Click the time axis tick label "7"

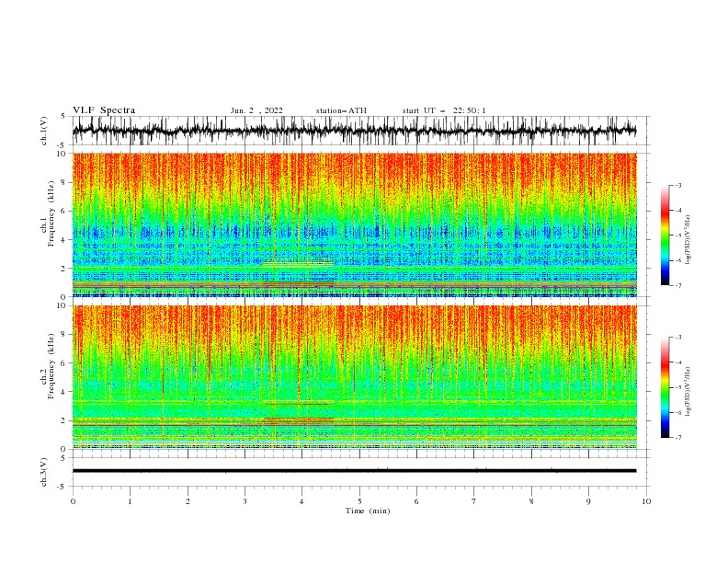474,501
